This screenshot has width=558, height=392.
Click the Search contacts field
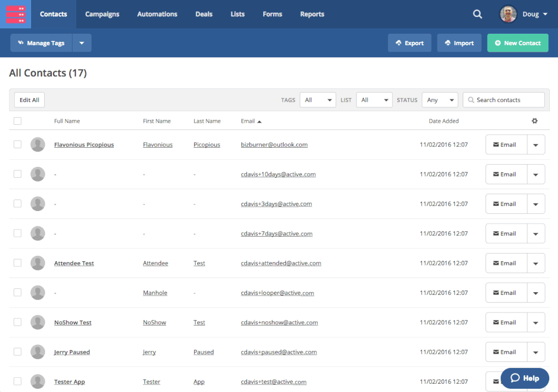pos(504,100)
